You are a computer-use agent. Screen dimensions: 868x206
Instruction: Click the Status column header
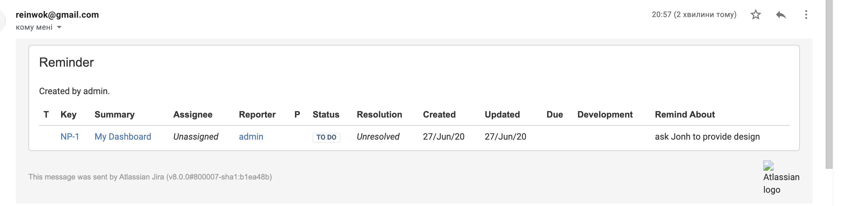pos(326,114)
